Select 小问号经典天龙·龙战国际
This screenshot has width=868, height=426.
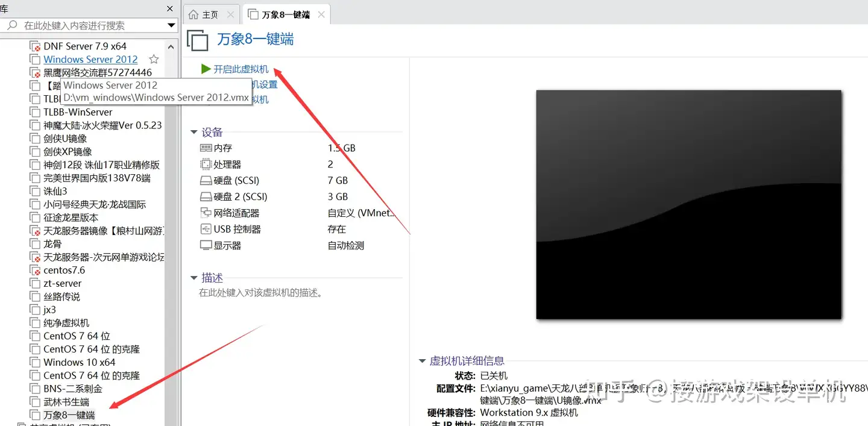point(95,205)
